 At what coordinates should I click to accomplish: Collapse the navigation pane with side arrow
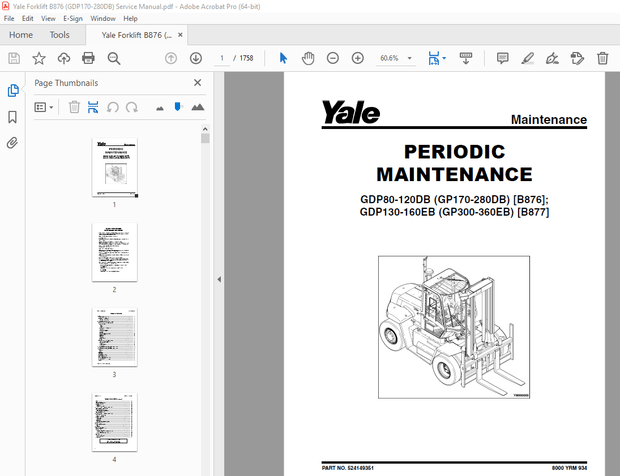(x=219, y=279)
